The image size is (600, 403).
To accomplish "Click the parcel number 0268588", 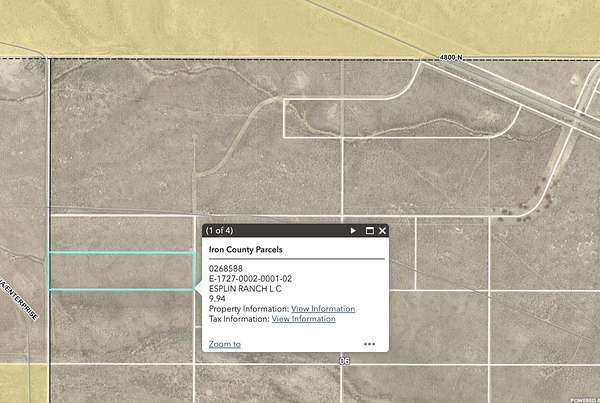I will tap(226, 268).
